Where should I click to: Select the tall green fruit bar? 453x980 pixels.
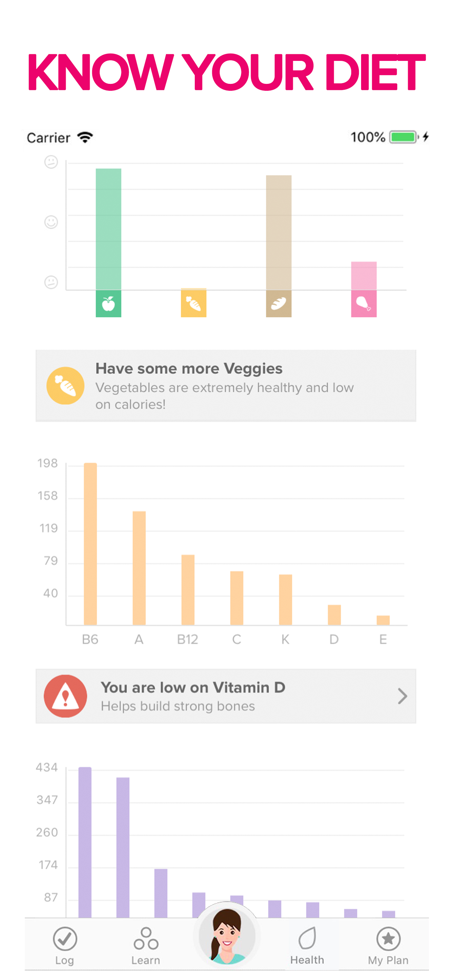(108, 229)
